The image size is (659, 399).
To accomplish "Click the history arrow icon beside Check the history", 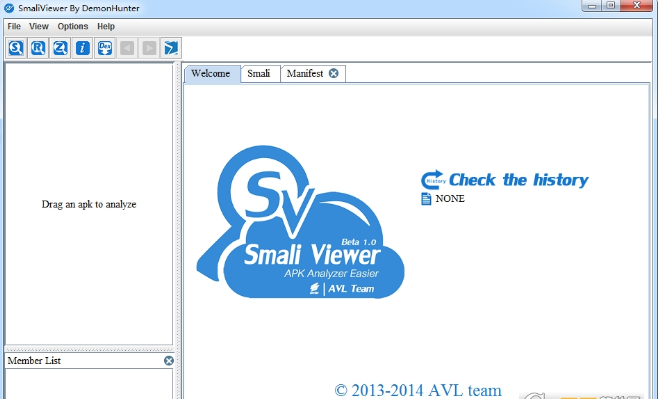I will 433,180.
